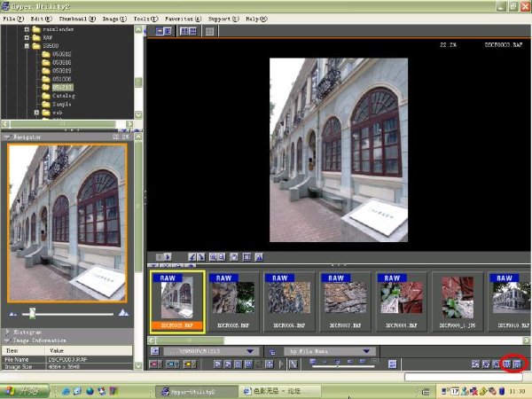Collapse the Image Information panel
This screenshot has height=399, width=532.
7,340
